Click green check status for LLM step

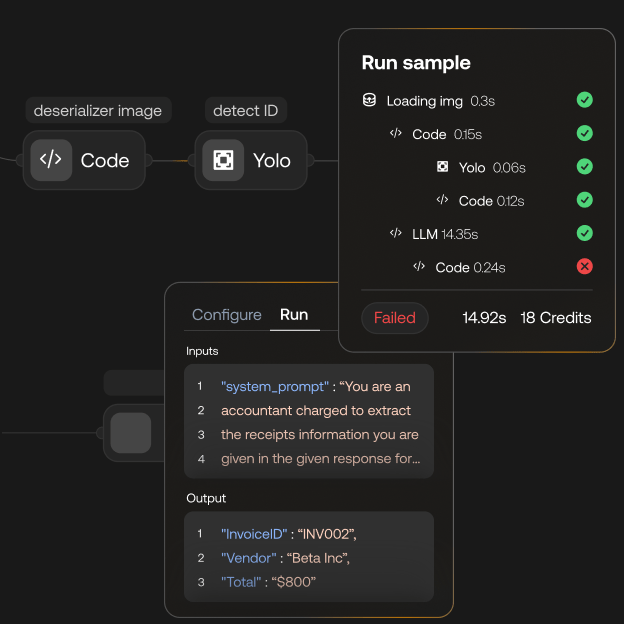(585, 233)
